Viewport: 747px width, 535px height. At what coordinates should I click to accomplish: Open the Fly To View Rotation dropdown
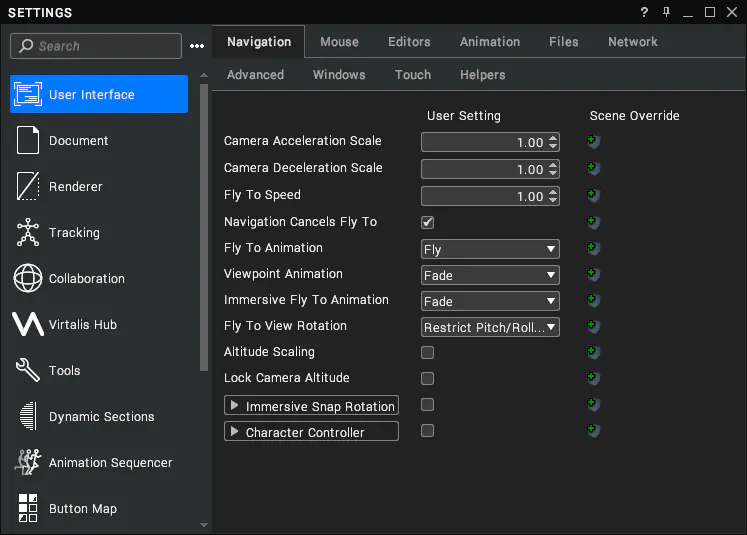coord(490,327)
